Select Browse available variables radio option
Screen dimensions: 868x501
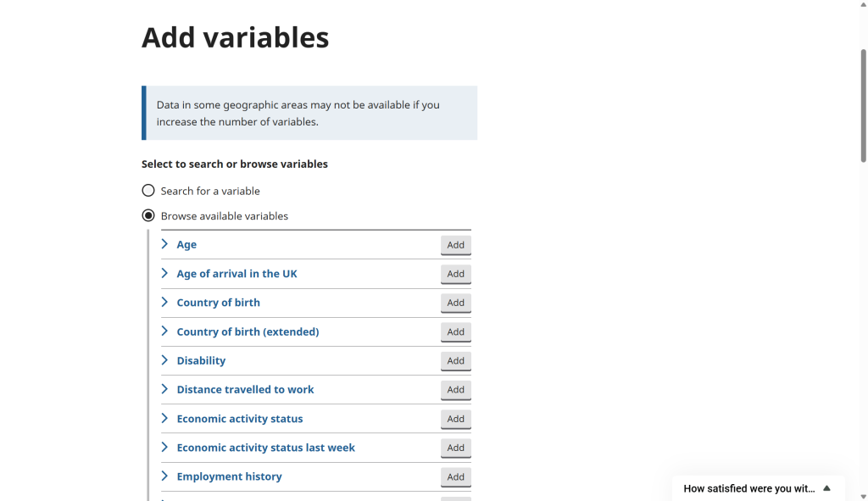pos(148,215)
